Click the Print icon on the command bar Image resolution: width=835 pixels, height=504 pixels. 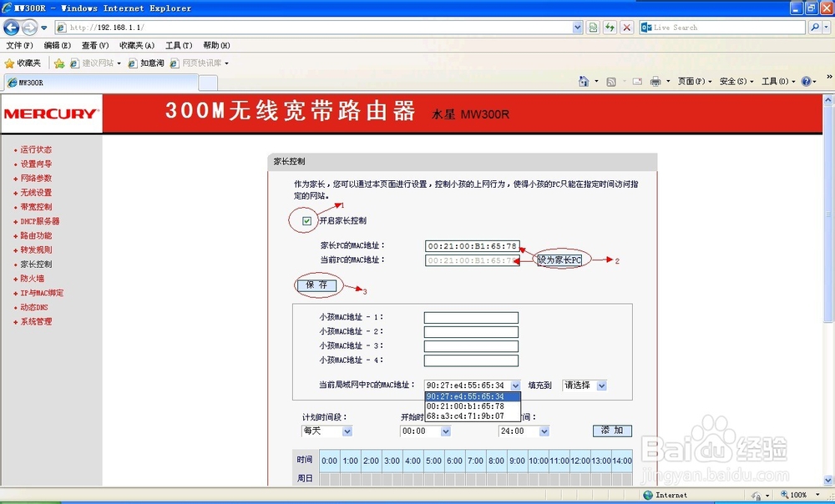[x=655, y=81]
